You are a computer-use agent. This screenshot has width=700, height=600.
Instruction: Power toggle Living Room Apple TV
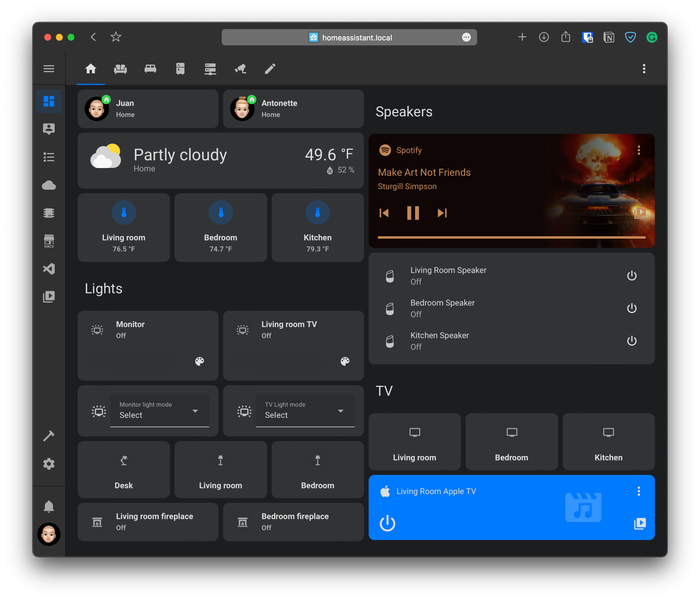click(387, 523)
